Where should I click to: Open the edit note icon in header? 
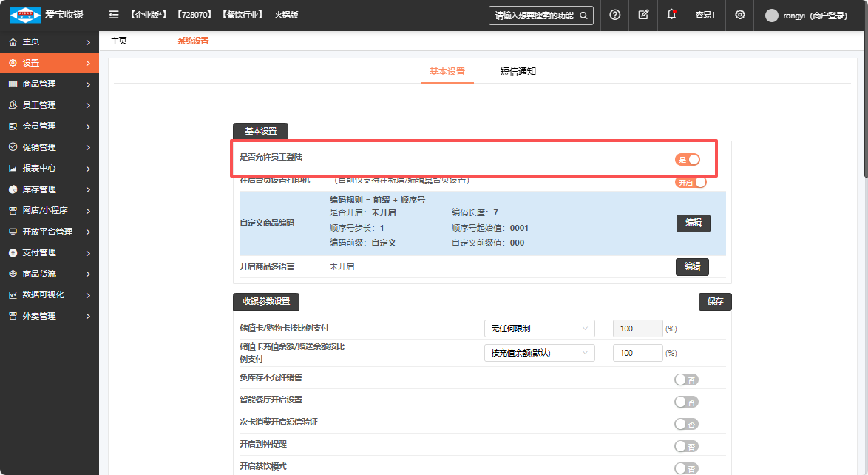pos(643,15)
